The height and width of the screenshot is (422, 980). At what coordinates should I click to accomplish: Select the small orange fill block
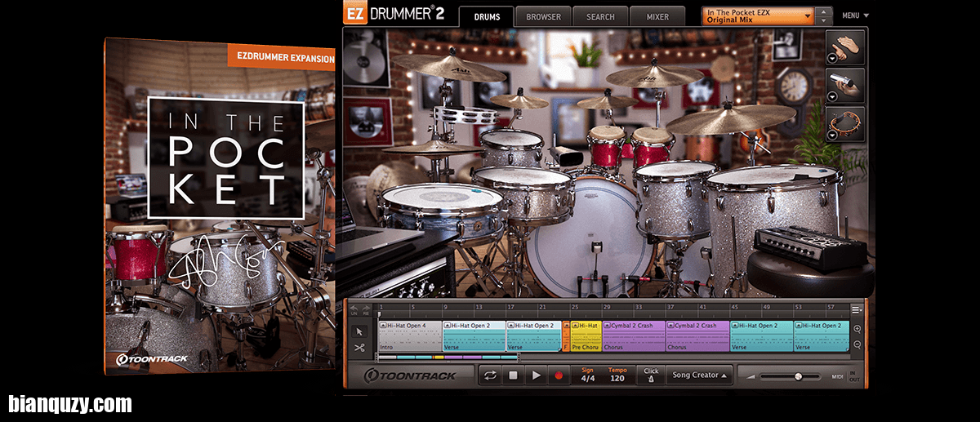click(566, 336)
